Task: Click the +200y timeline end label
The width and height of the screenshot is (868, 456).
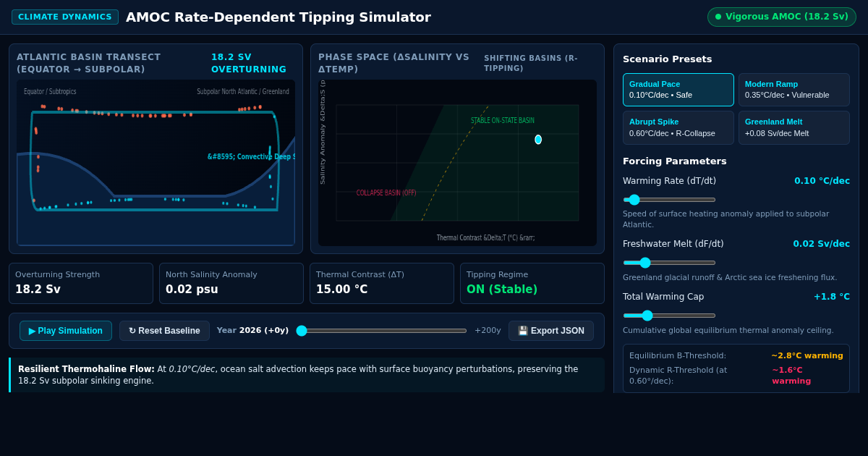Action: pos(488,331)
